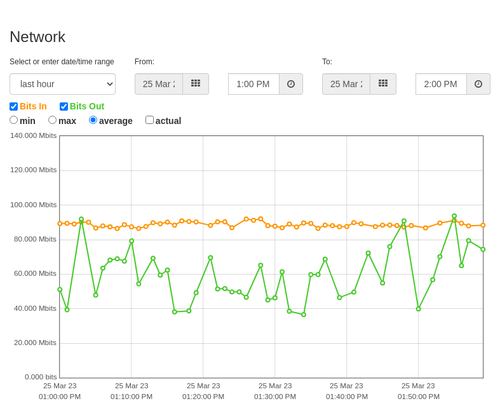
Task: Click the 20.000 Mbits axis label
Action: (35, 343)
